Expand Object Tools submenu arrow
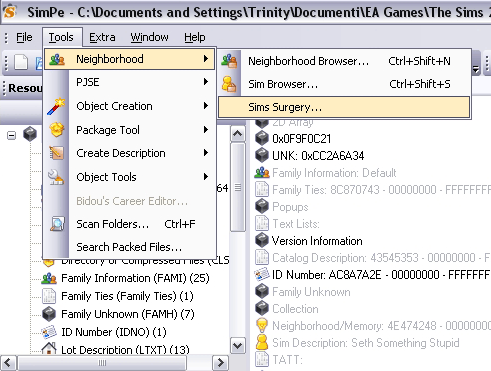 tap(206, 176)
